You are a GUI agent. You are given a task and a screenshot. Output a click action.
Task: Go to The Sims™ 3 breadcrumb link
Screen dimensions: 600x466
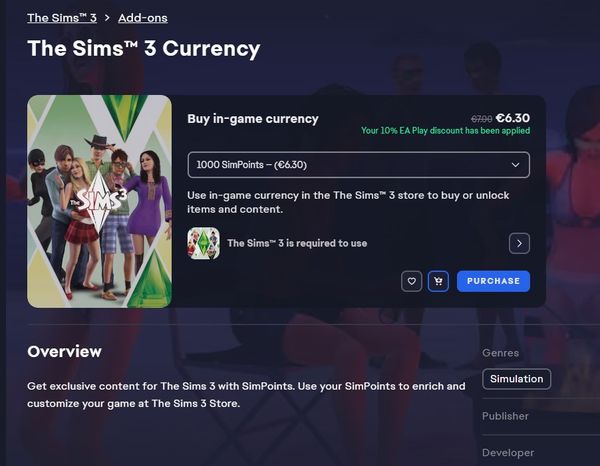tap(62, 18)
